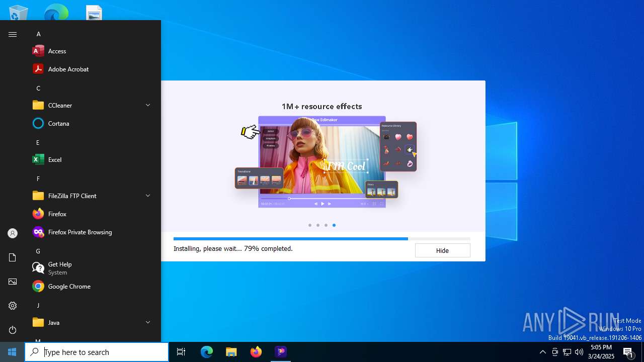This screenshot has width=644, height=362.
Task: Show hidden system tray icons
Action: click(542, 352)
